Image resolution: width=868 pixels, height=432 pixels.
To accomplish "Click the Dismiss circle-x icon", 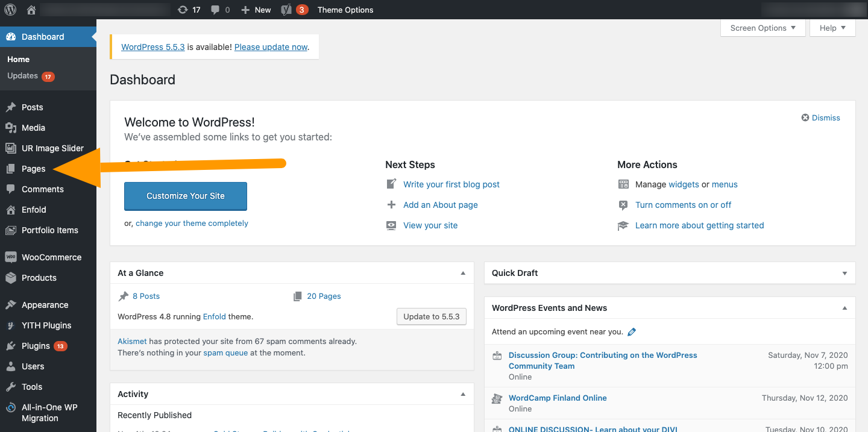I will tap(805, 117).
